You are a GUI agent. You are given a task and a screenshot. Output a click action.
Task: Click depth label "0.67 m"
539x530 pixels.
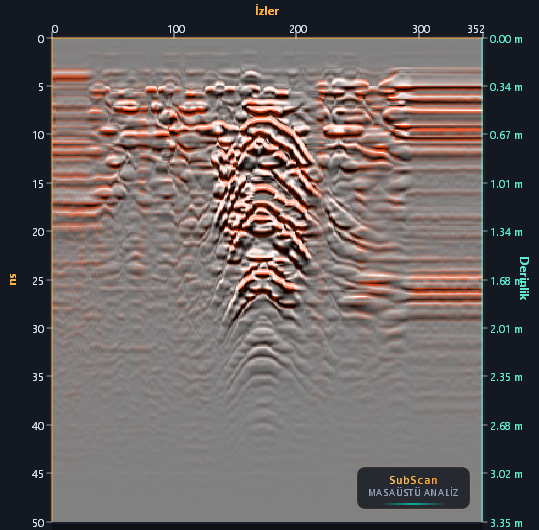click(x=506, y=135)
